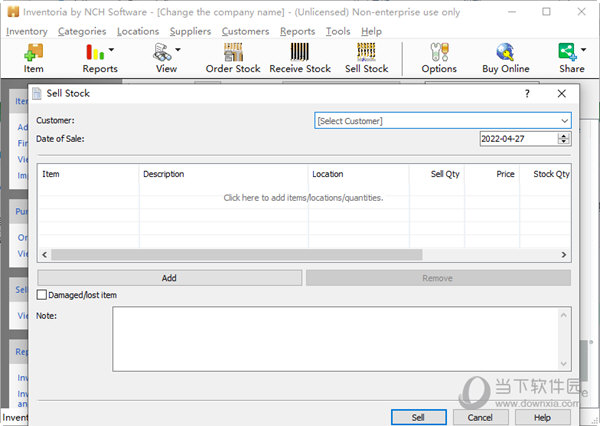The width and height of the screenshot is (600, 426).
Task: Click the Sell Qty column header
Action: pyautogui.click(x=437, y=174)
